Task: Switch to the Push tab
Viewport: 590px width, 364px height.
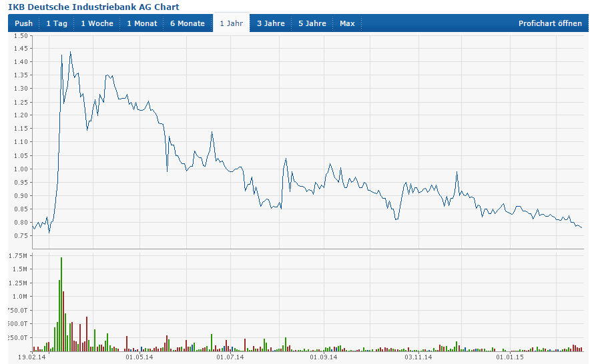Action: pyautogui.click(x=23, y=23)
